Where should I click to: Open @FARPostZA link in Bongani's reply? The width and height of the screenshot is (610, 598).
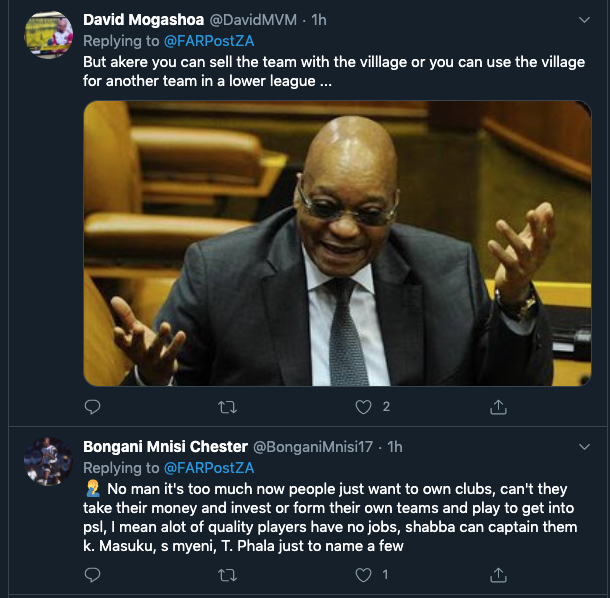pos(209,467)
